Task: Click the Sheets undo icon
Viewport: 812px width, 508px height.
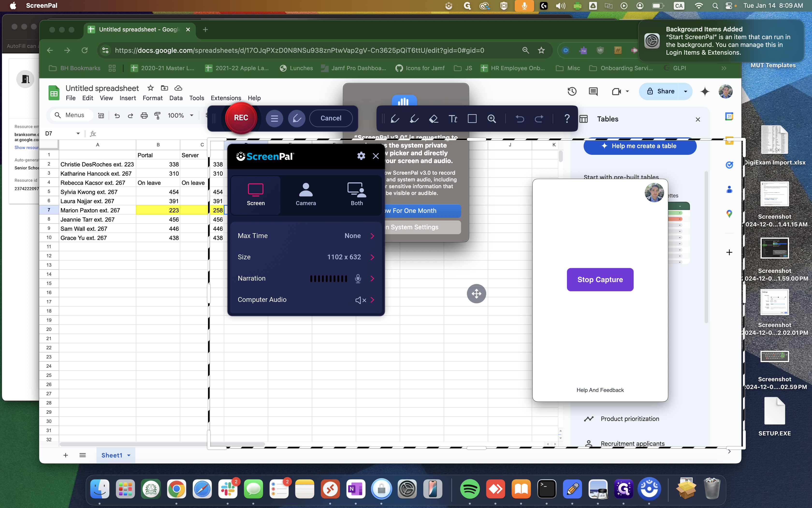Action: click(117, 116)
